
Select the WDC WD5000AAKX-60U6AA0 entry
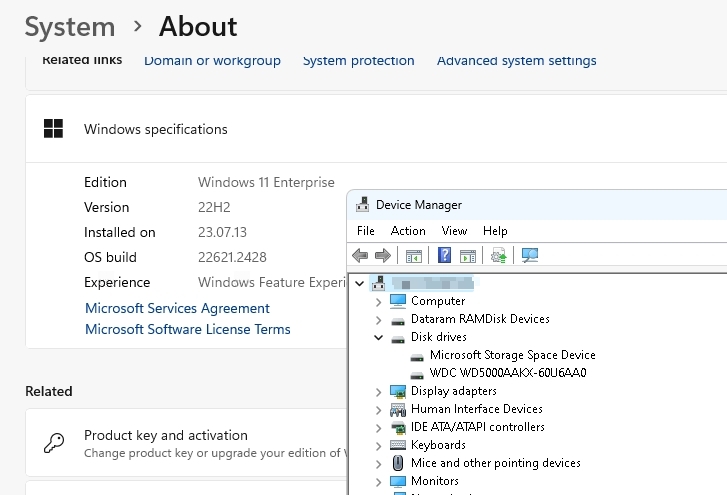pyautogui.click(x=508, y=373)
